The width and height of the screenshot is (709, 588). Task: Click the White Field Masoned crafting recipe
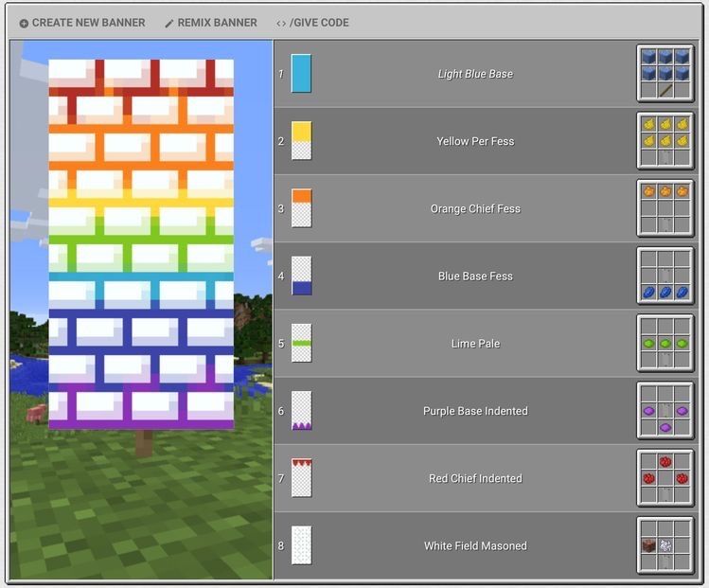pyautogui.click(x=665, y=545)
